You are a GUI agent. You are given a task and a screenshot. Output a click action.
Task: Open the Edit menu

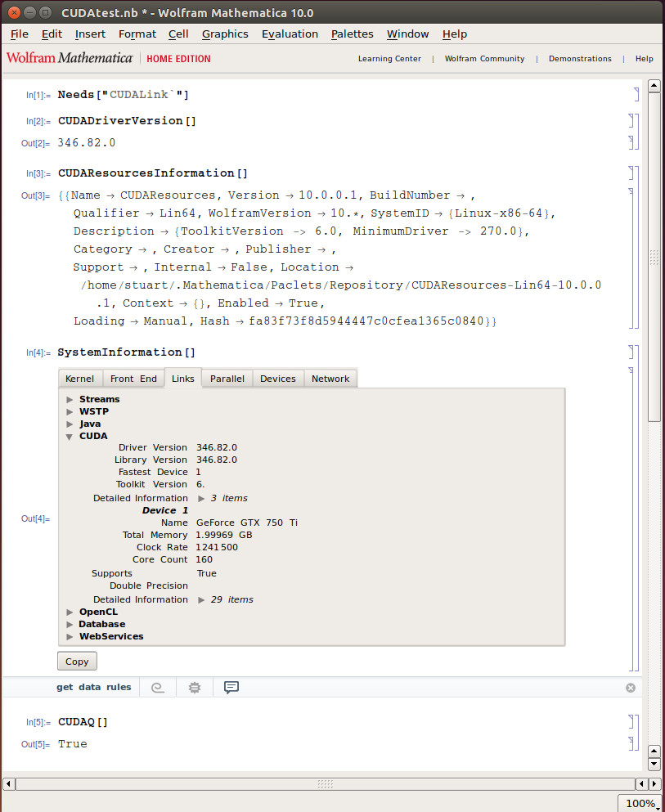pyautogui.click(x=52, y=34)
